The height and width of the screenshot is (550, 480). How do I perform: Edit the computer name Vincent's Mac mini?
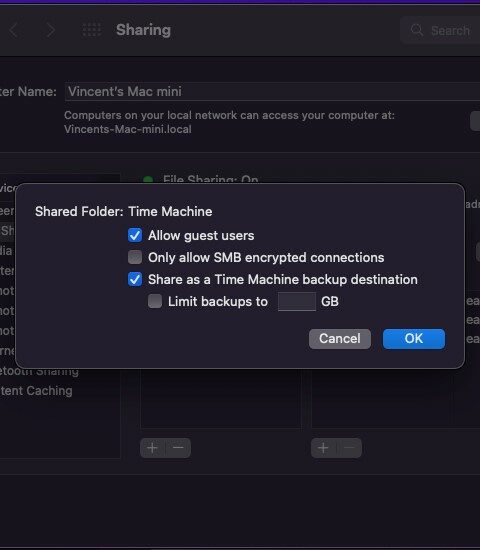(x=272, y=92)
